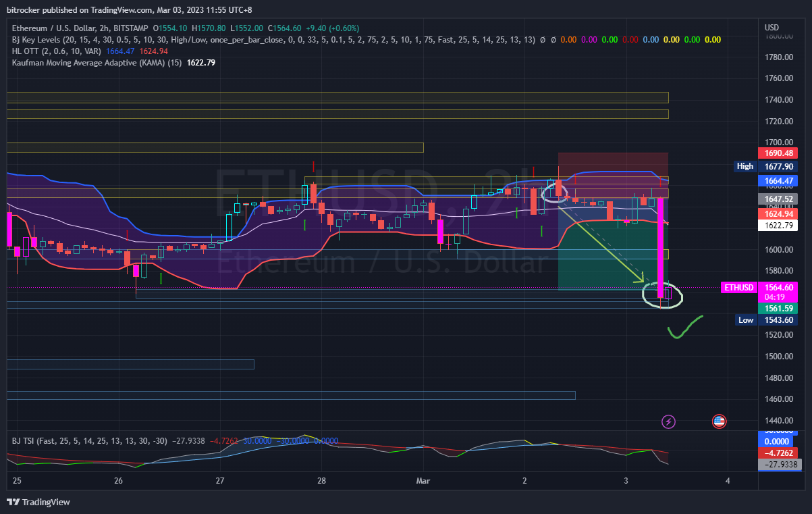
Task: Click the red 1690.48 price label
Action: point(778,153)
